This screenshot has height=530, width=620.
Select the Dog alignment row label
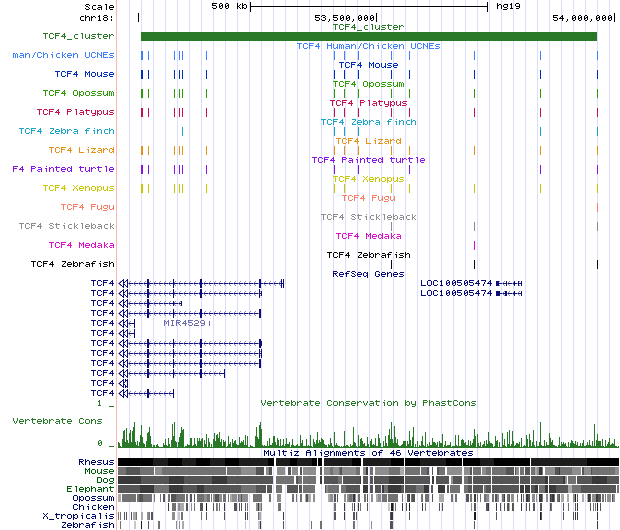104,480
